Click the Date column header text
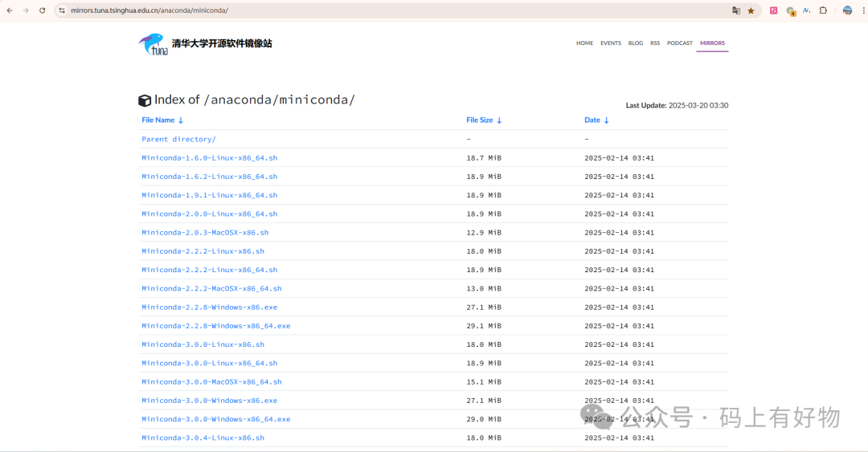The width and height of the screenshot is (868, 452). [592, 120]
